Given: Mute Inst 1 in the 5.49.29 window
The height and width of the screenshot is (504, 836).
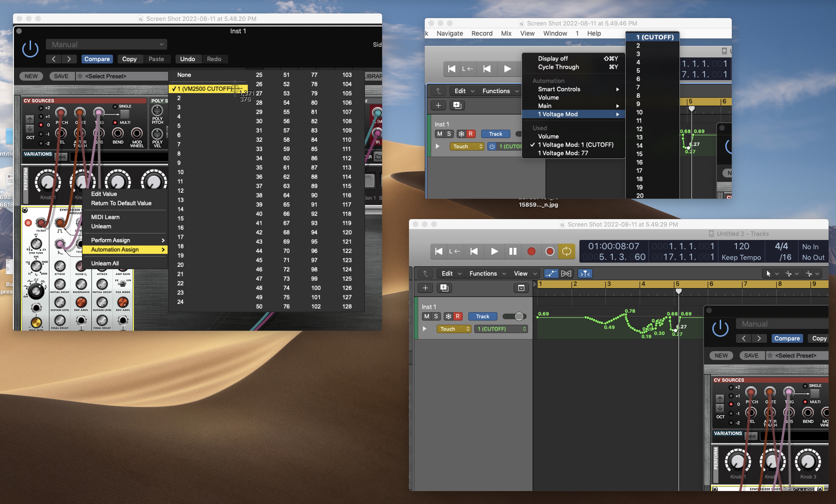Looking at the screenshot, I should click(x=427, y=316).
